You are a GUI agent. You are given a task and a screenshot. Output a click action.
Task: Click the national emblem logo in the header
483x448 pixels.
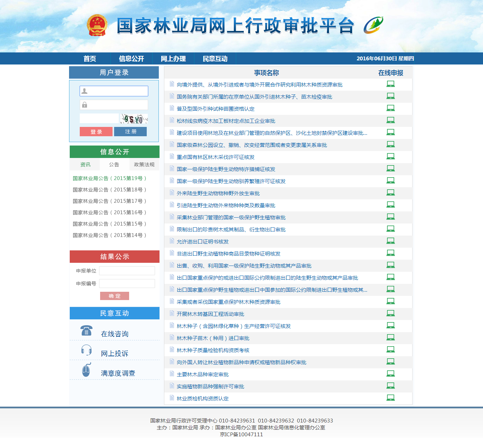(98, 24)
